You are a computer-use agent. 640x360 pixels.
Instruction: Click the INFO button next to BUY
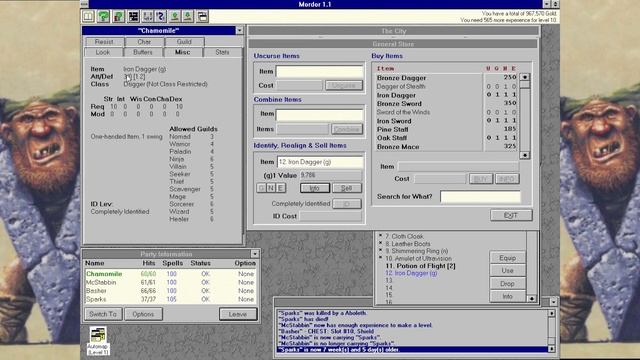point(507,179)
